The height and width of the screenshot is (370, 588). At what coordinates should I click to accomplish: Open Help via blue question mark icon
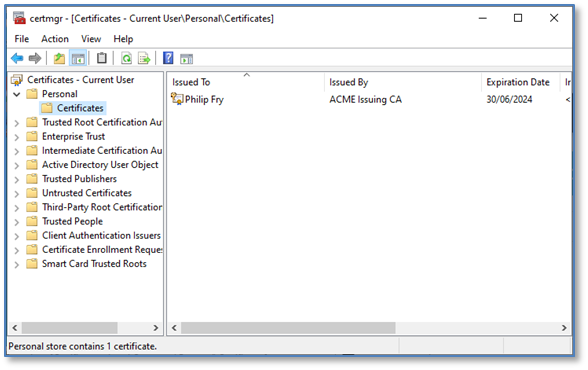[168, 58]
